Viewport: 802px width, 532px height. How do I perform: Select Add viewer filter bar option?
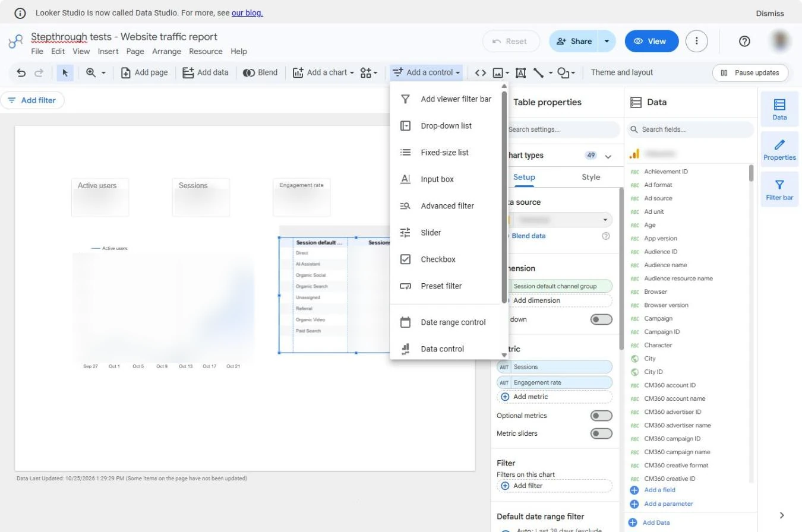point(446,99)
